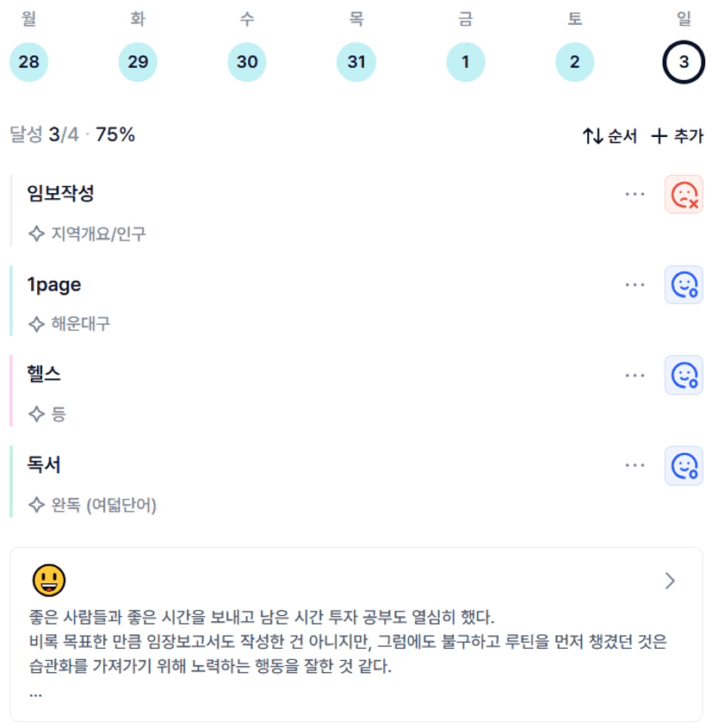Viewport: 712px width, 728px height.
Task: Toggle the smiley status for 독서
Action: point(684,466)
